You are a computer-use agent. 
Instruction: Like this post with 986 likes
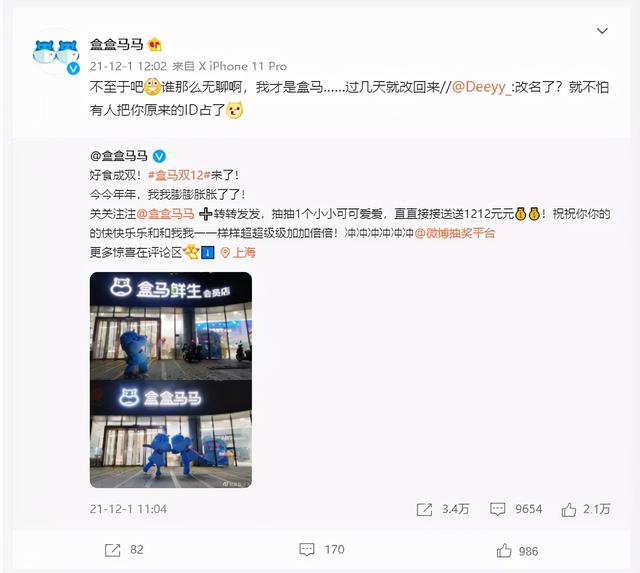518,551
